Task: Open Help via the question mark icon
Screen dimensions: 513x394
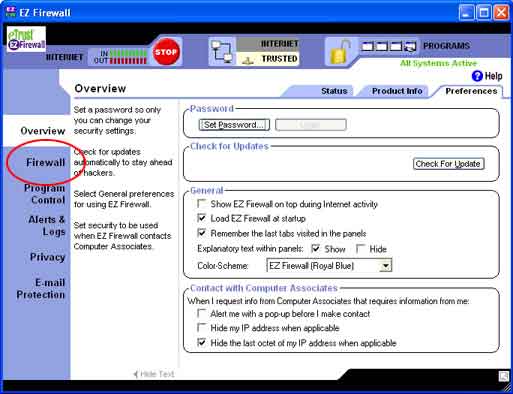Action: tap(477, 76)
